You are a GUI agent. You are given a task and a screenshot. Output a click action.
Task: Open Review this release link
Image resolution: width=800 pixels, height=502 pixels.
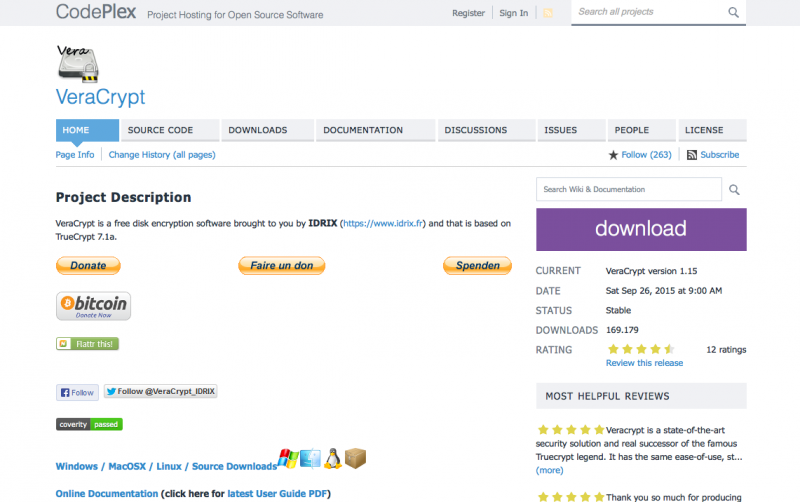point(644,363)
